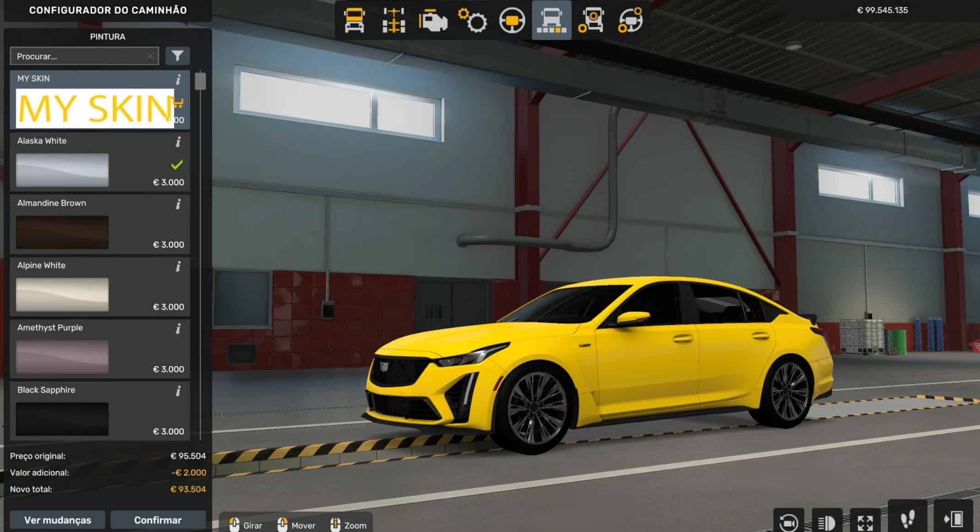This screenshot has height=532, width=980.
Task: Open the transmission gears icon
Action: click(x=473, y=21)
